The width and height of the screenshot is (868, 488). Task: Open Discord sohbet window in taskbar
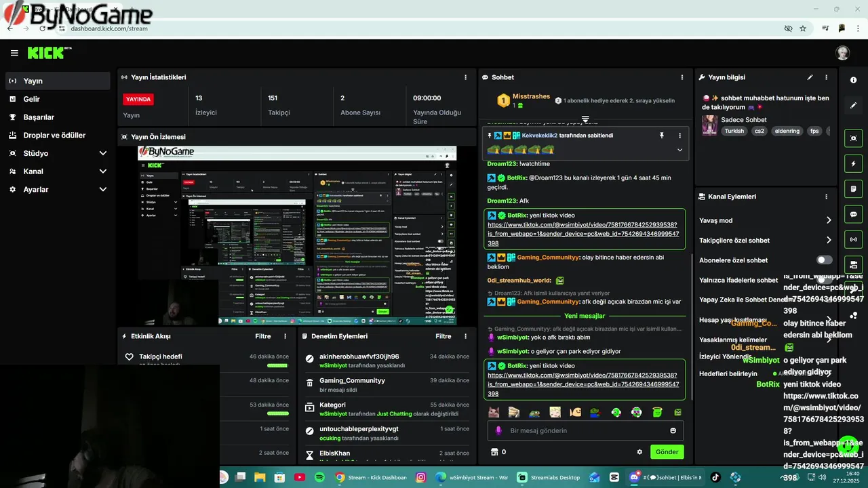click(x=665, y=477)
